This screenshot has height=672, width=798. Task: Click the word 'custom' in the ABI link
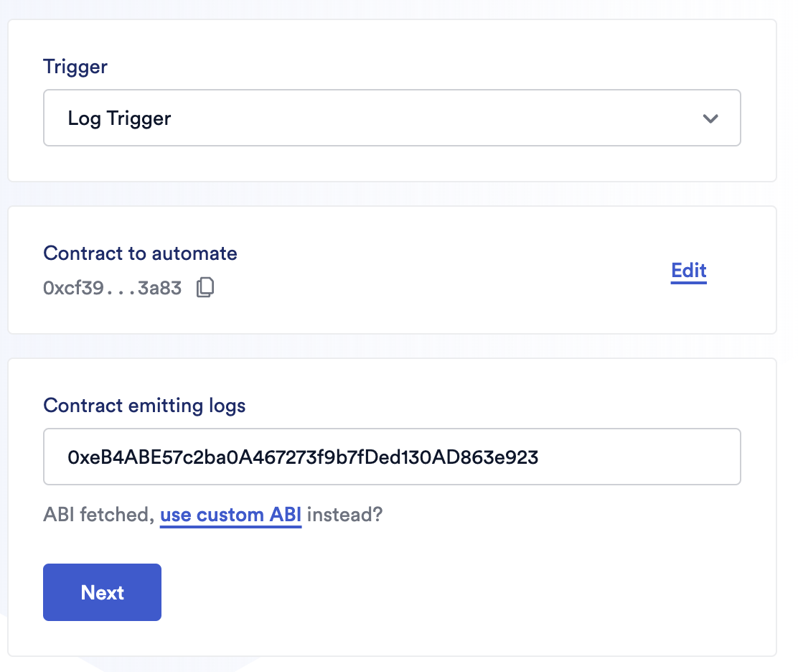(x=231, y=515)
